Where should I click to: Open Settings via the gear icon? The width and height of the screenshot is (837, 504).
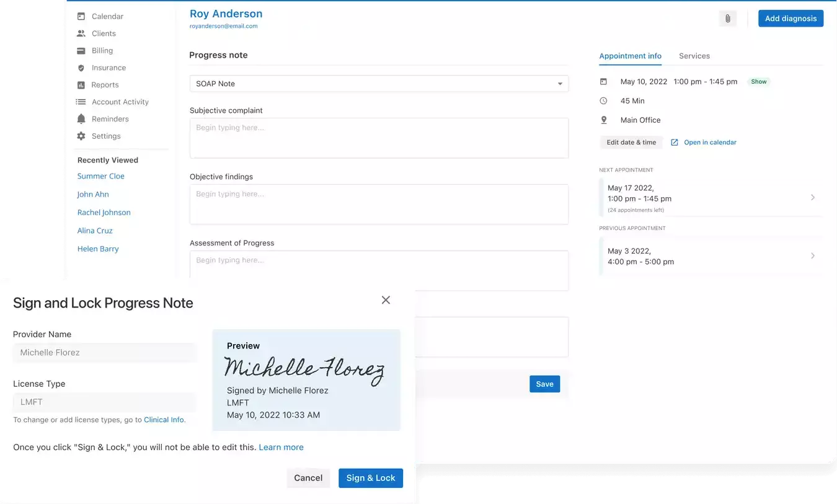(x=81, y=136)
